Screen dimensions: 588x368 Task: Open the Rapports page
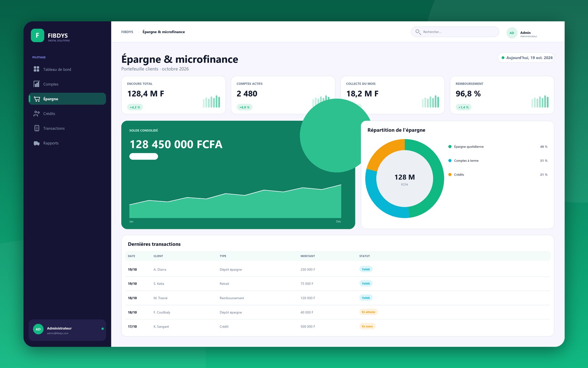[x=67, y=143]
